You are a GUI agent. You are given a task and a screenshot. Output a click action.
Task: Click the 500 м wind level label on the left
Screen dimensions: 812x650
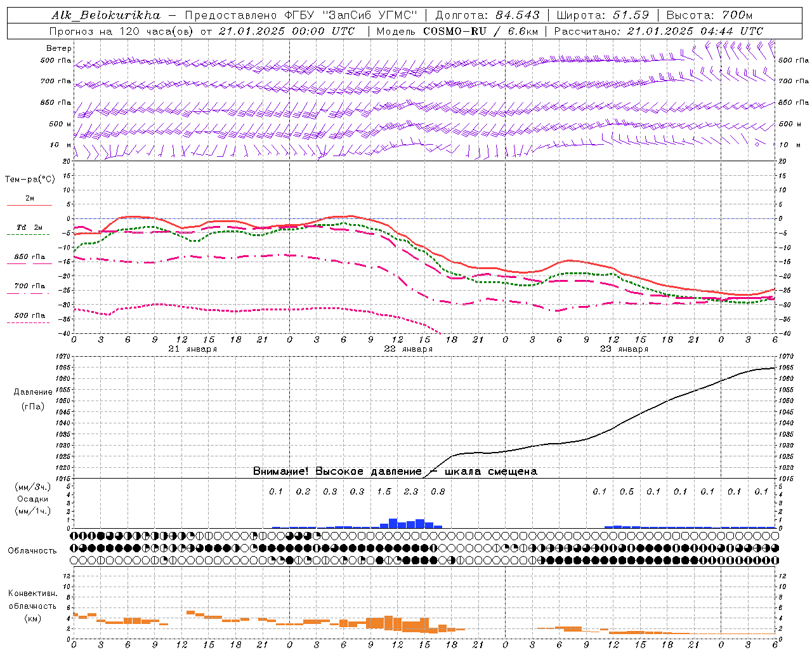[x=60, y=124]
